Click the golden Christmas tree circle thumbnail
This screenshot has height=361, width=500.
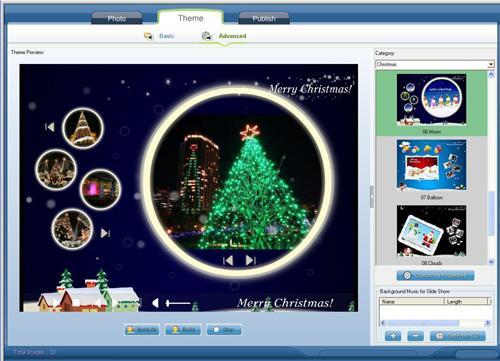point(83,128)
